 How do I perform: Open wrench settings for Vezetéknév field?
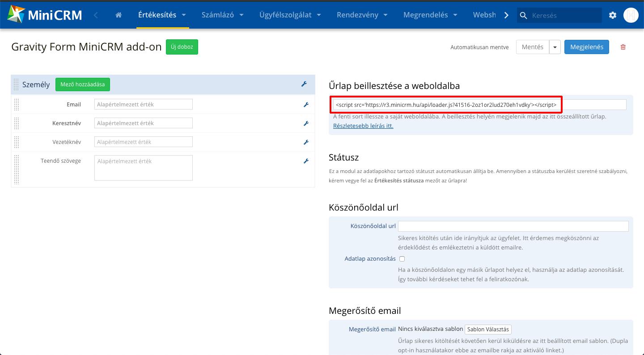pos(306,142)
